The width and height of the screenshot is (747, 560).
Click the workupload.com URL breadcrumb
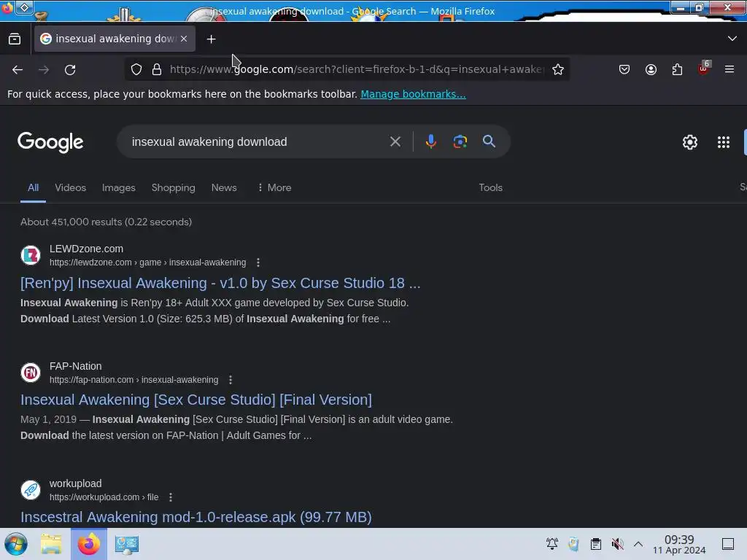pos(104,497)
